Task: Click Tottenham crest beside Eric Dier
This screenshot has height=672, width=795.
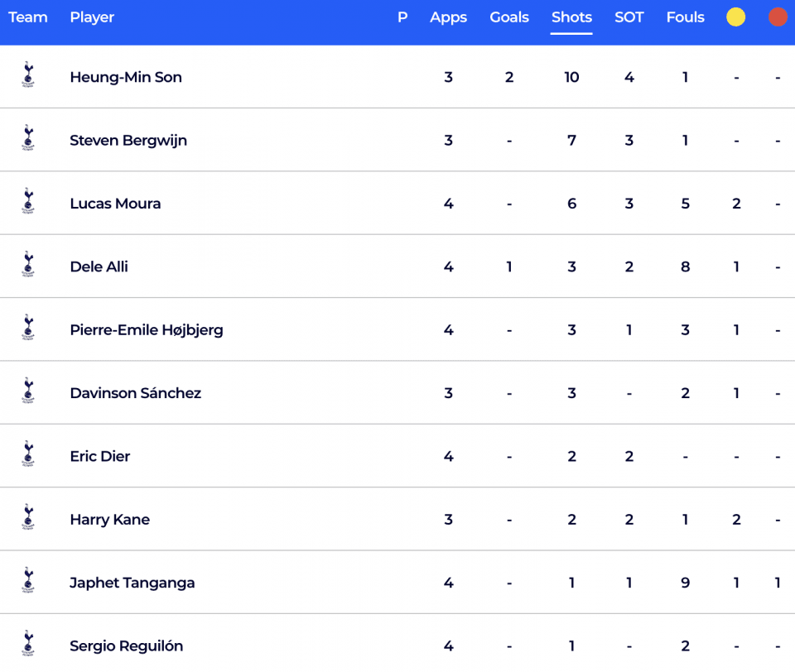Action: click(28, 454)
